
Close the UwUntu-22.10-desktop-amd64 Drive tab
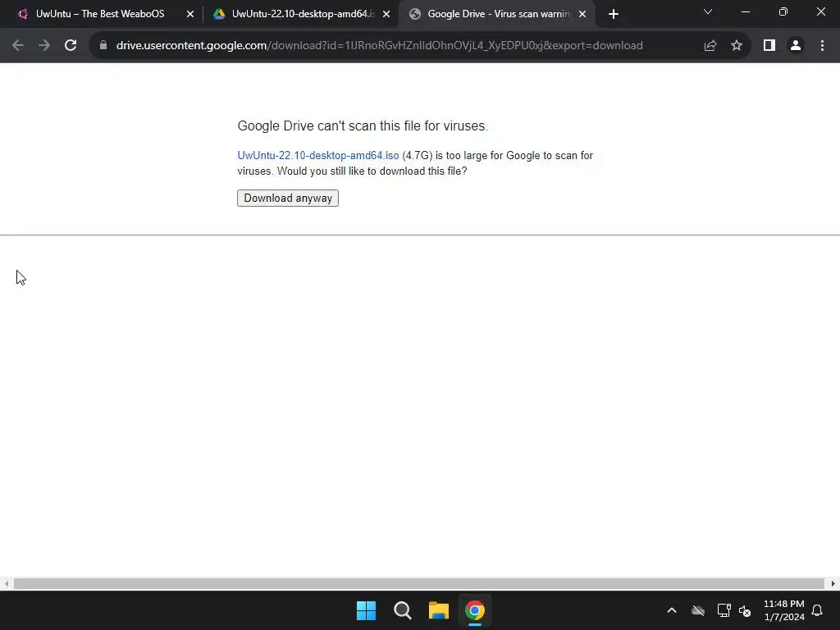point(386,15)
